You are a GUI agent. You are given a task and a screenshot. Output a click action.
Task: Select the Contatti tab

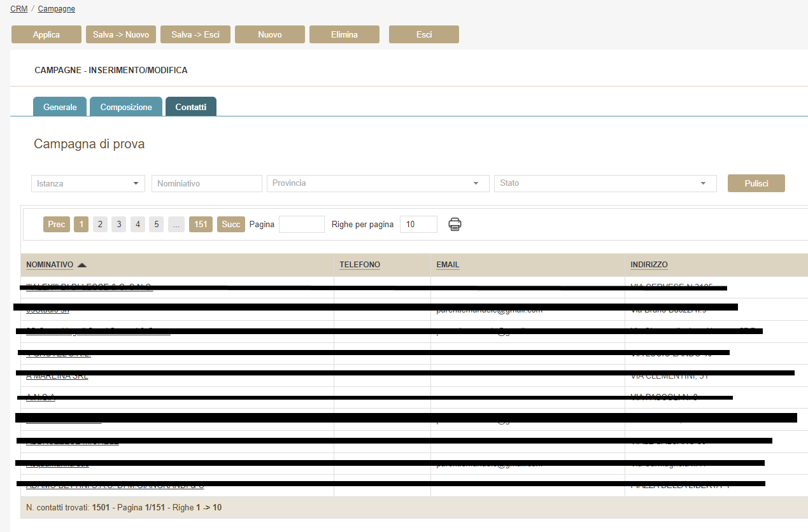pyautogui.click(x=190, y=107)
